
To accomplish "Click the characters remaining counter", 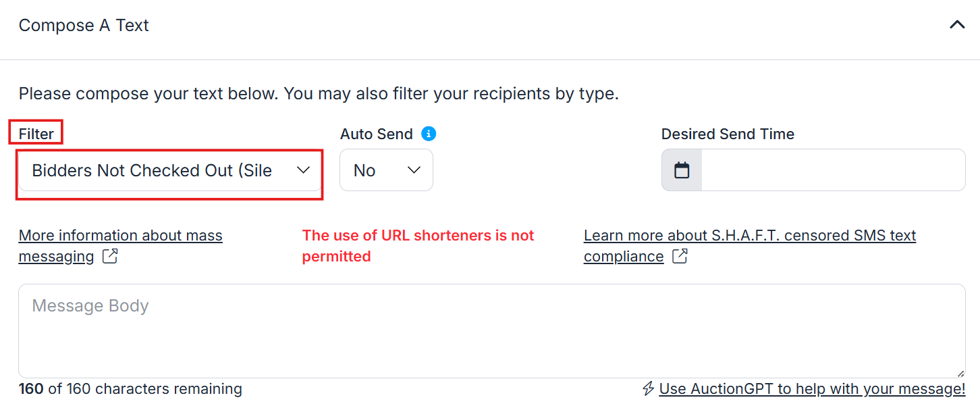I will click(x=130, y=389).
